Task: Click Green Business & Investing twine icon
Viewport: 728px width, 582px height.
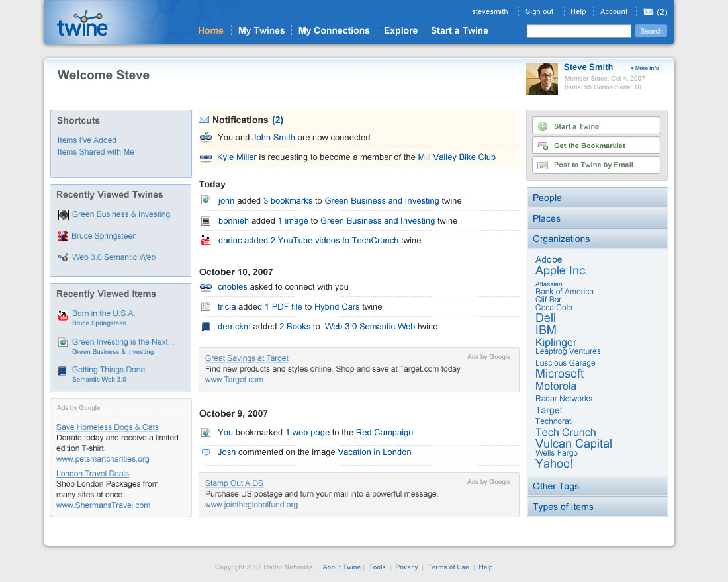Action: coord(63,215)
